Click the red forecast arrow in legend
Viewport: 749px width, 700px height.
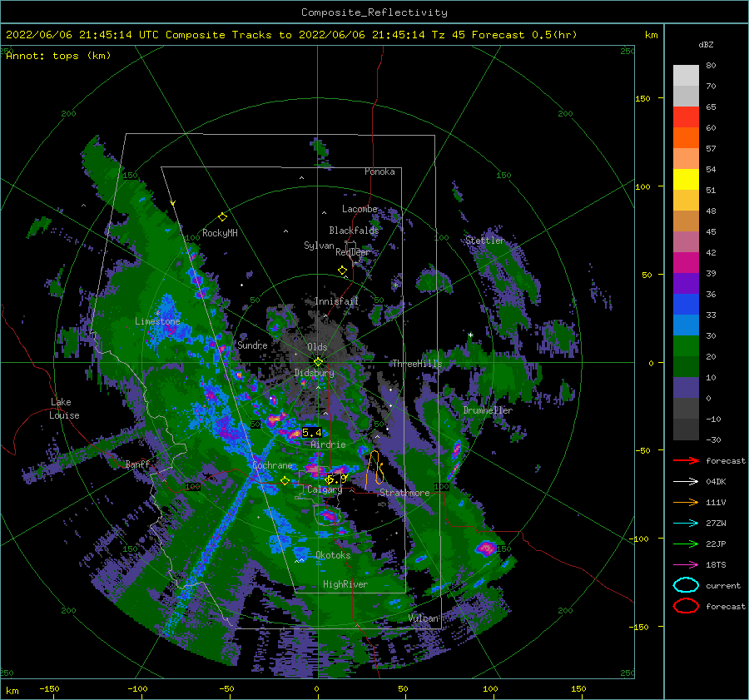(686, 460)
